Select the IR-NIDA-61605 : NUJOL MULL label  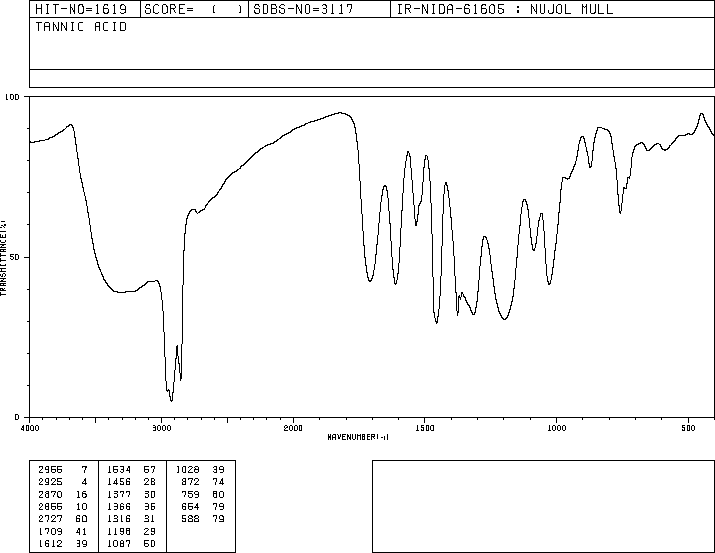pos(505,9)
